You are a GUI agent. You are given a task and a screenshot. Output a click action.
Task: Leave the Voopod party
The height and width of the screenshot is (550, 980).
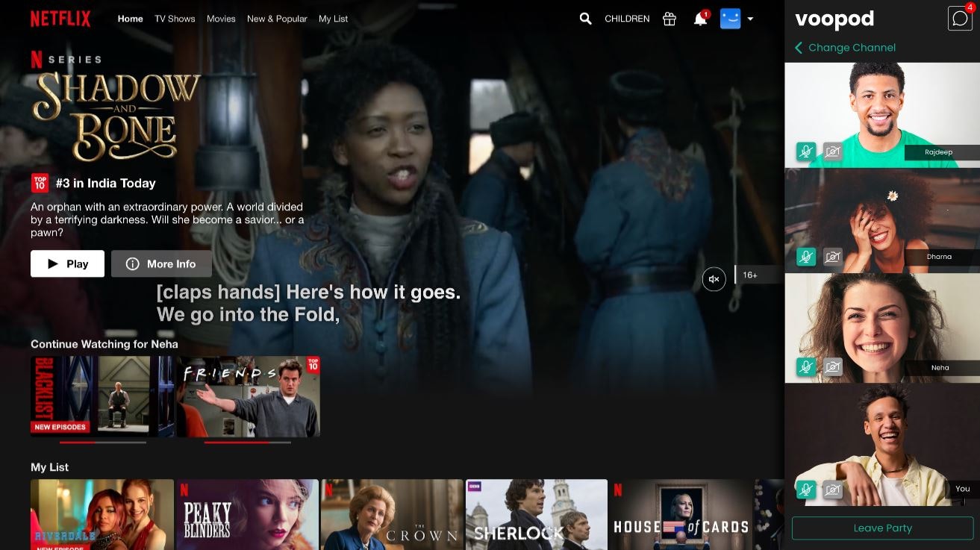[x=882, y=528]
